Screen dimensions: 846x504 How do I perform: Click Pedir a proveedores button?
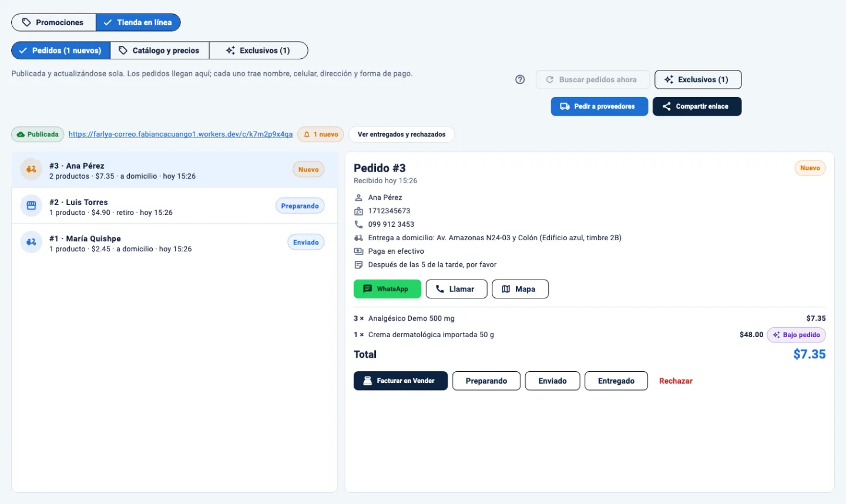[x=599, y=106]
